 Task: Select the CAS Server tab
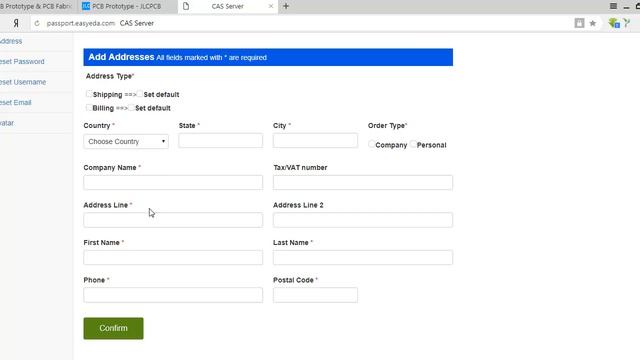click(227, 7)
